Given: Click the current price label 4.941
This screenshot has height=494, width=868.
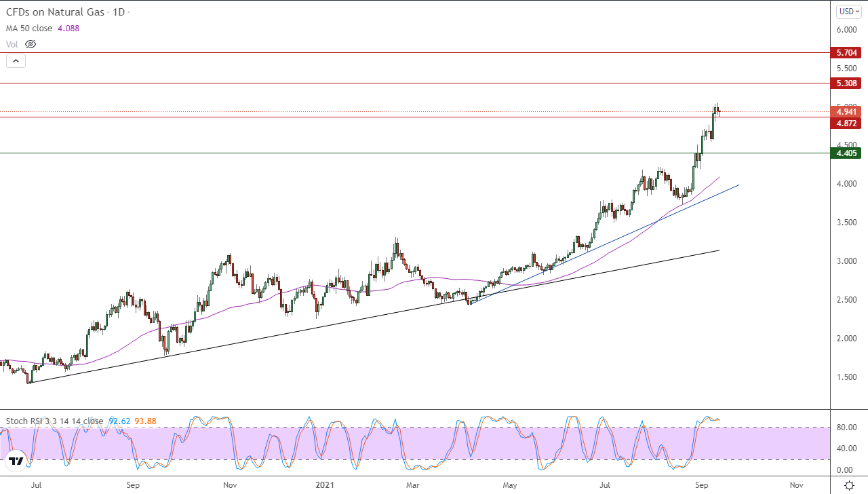Looking at the screenshot, I should tap(848, 112).
